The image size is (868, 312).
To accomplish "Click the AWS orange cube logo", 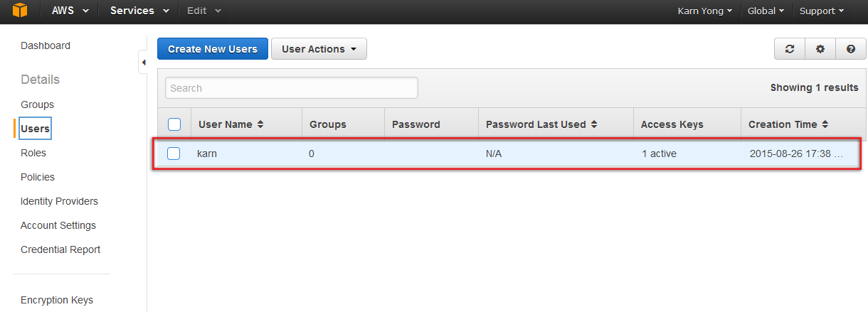I will coord(20,11).
